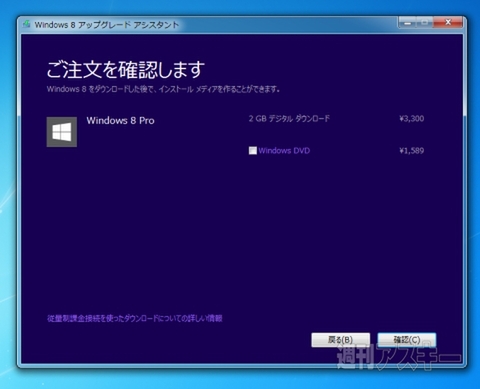Click the ご注文を確認します heading

[x=125, y=69]
